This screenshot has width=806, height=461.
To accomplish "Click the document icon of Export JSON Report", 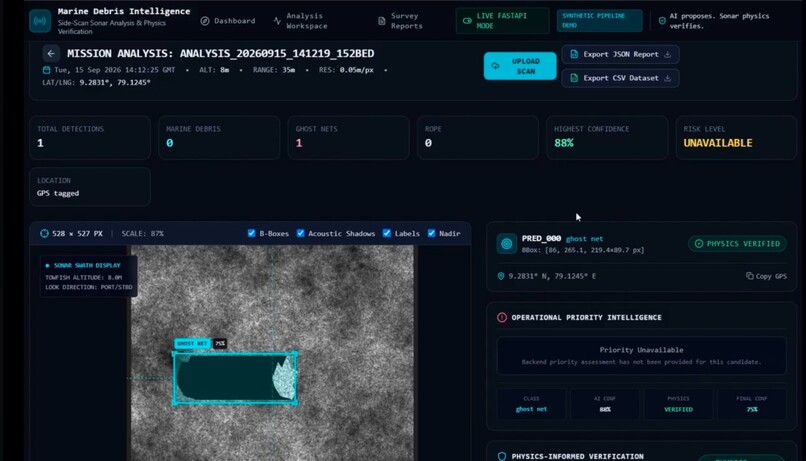I will 574,54.
